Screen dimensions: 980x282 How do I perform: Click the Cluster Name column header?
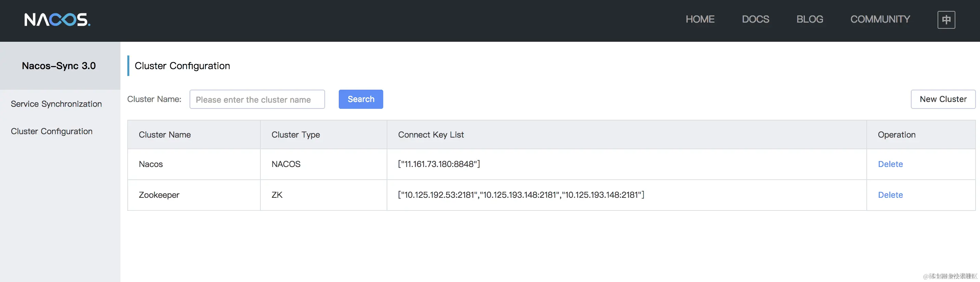click(x=194, y=135)
